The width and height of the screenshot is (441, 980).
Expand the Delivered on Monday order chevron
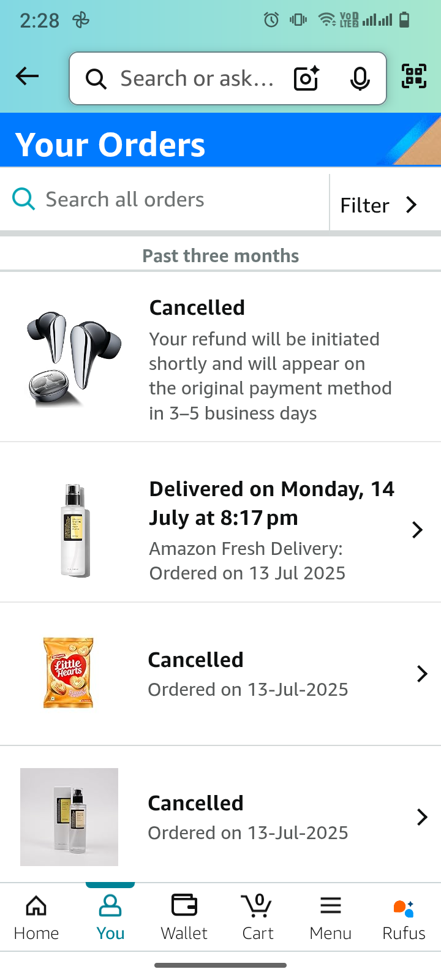point(418,530)
